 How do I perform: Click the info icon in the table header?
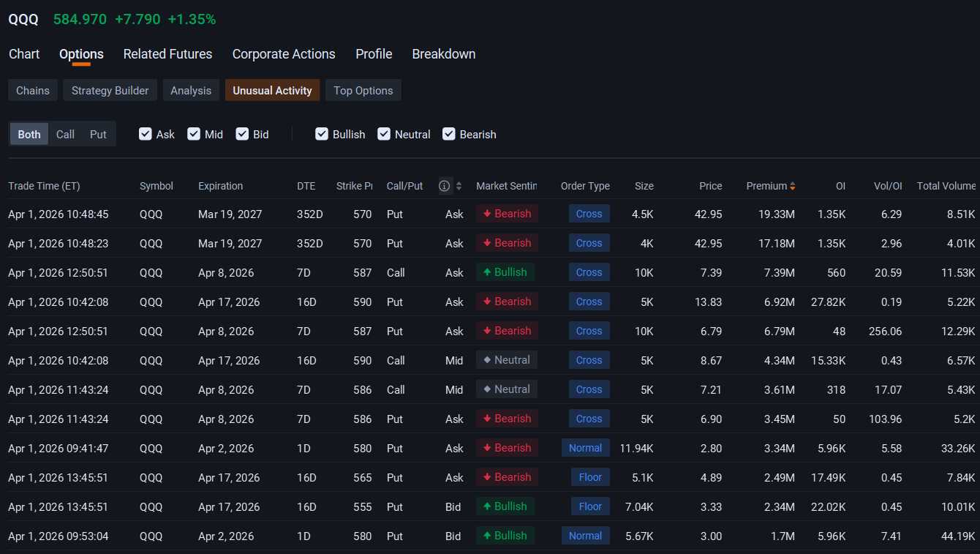pos(444,186)
